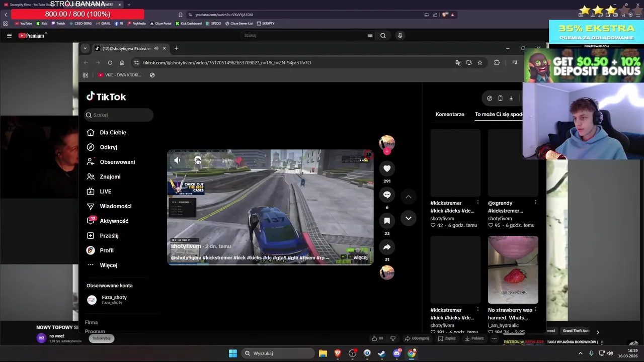The image size is (644, 362).
Task: Go to next TikTok video arrow
Action: coord(409,218)
